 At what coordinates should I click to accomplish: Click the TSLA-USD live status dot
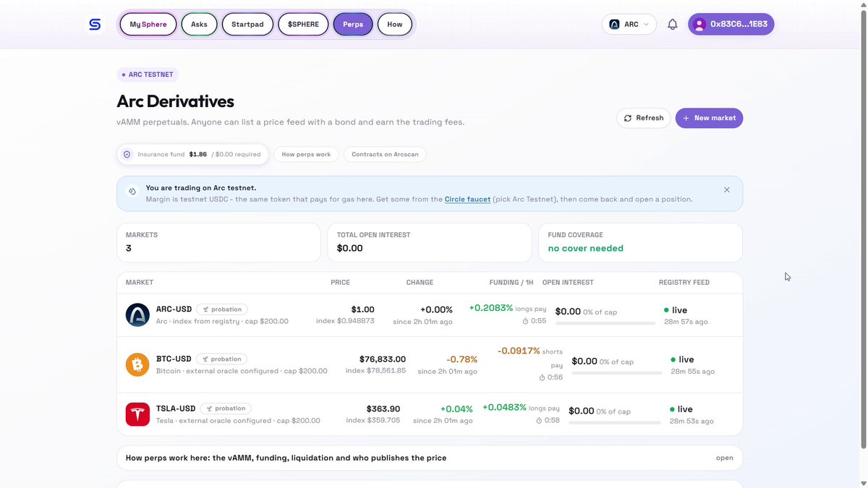672,409
